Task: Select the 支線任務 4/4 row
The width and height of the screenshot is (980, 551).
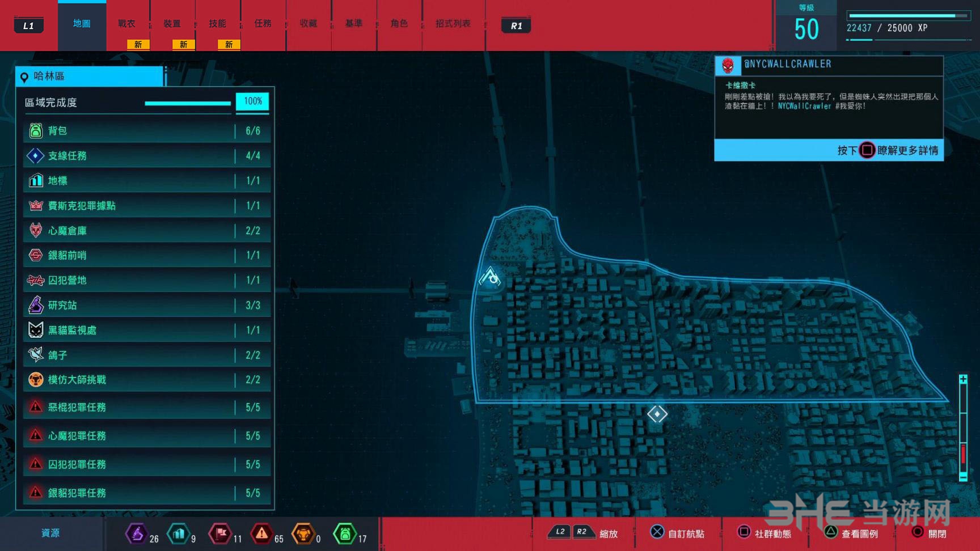Action: tap(147, 155)
